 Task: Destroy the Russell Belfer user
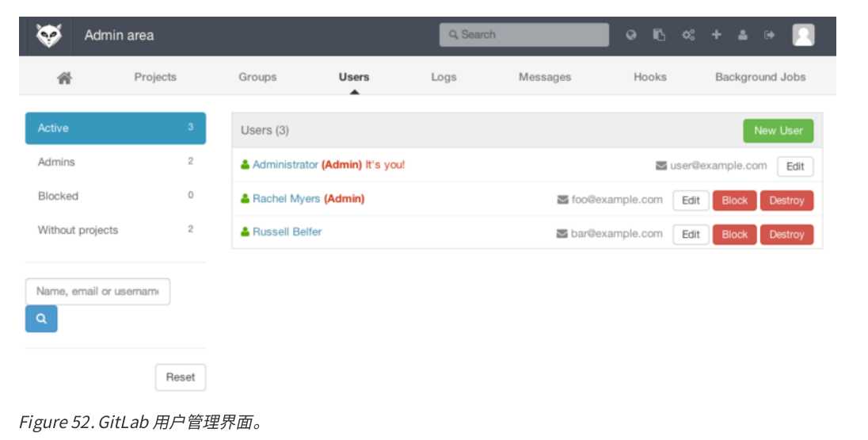786,235
